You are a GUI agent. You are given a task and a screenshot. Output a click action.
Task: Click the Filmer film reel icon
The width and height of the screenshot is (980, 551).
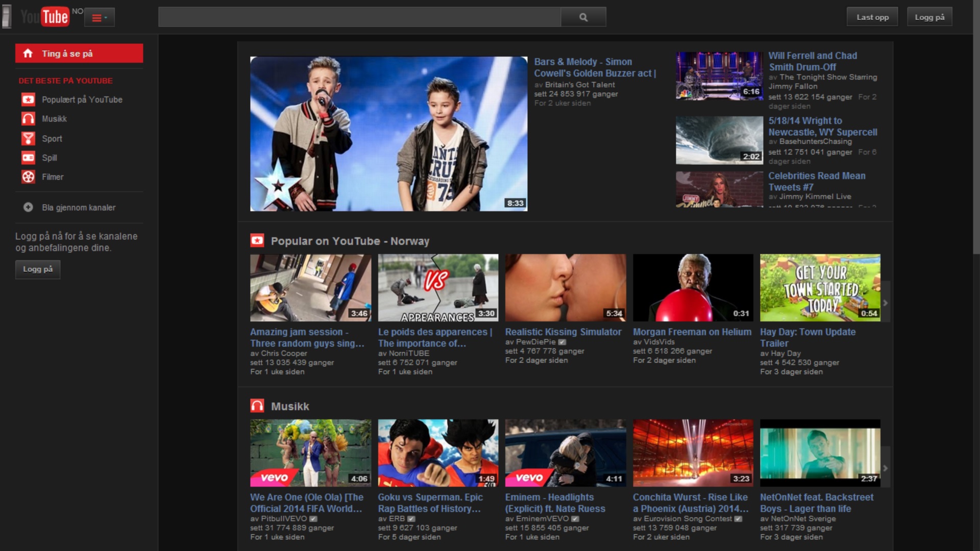pyautogui.click(x=28, y=177)
